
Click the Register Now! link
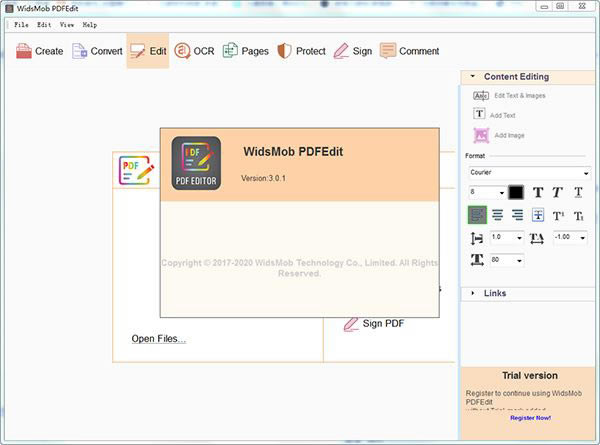point(530,417)
